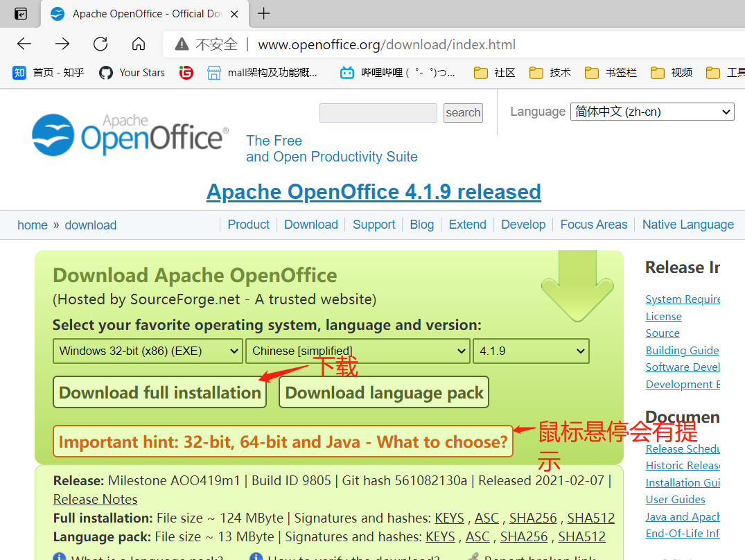
Task: Open the Apache OpenOffice 4.1.9 released link
Action: coord(374,192)
